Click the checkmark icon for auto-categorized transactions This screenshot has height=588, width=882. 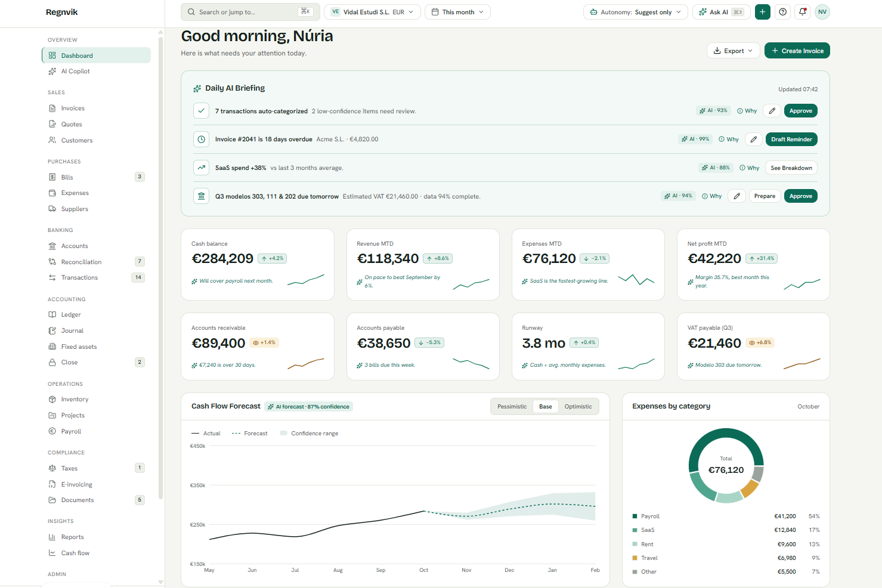point(202,111)
